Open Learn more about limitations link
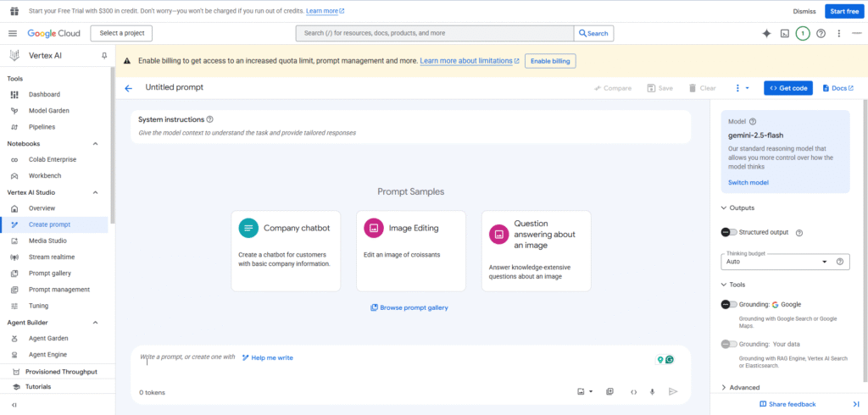 [x=470, y=61]
